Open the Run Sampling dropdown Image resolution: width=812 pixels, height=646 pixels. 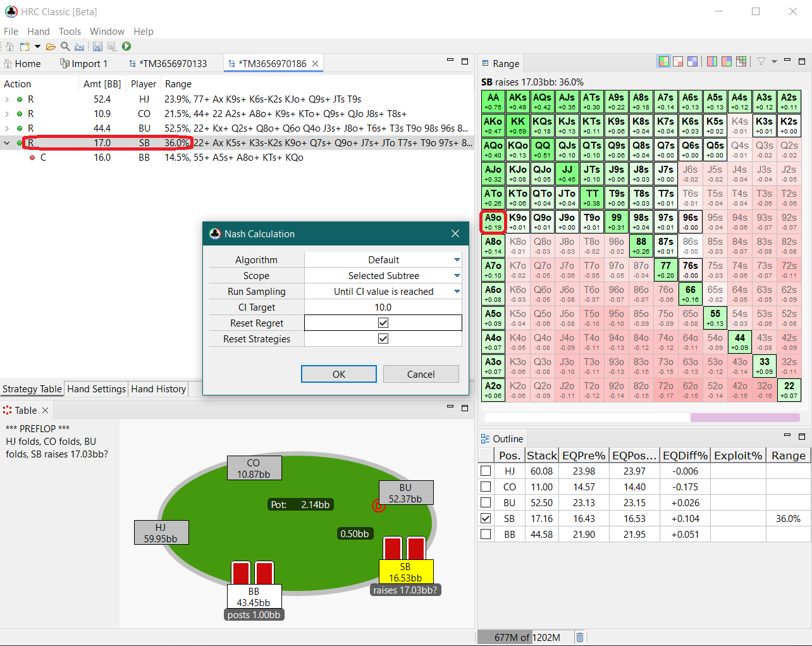click(457, 291)
